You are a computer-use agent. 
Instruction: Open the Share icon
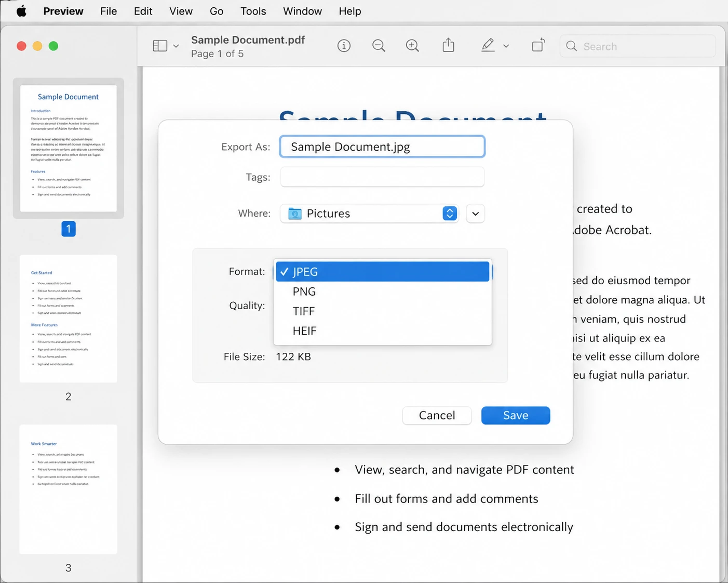coord(449,45)
